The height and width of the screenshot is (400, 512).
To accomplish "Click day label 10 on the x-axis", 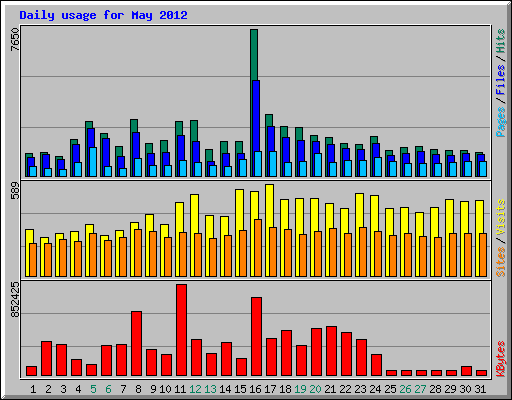I will [x=165, y=389].
